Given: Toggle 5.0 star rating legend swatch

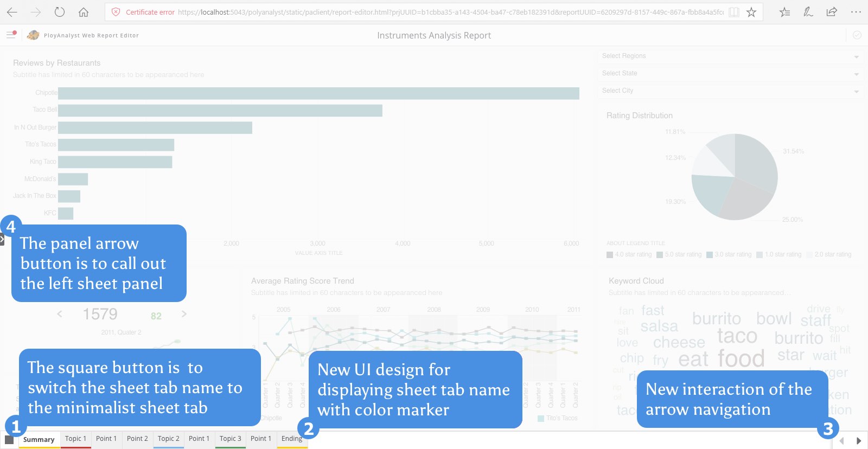Looking at the screenshot, I should (x=660, y=255).
